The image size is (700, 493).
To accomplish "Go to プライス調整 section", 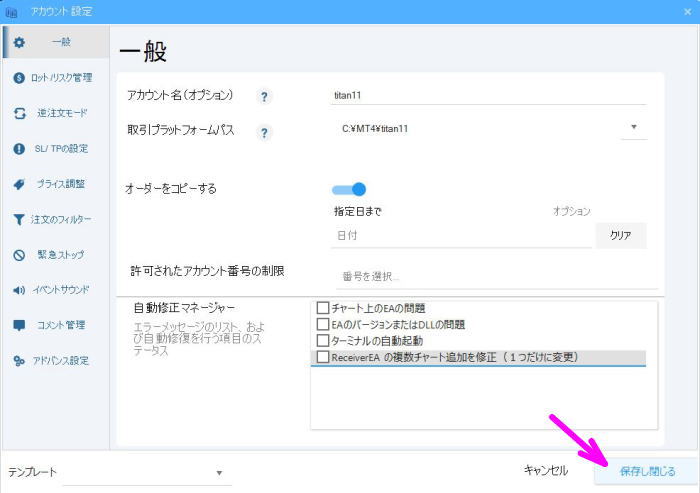I will (x=55, y=184).
